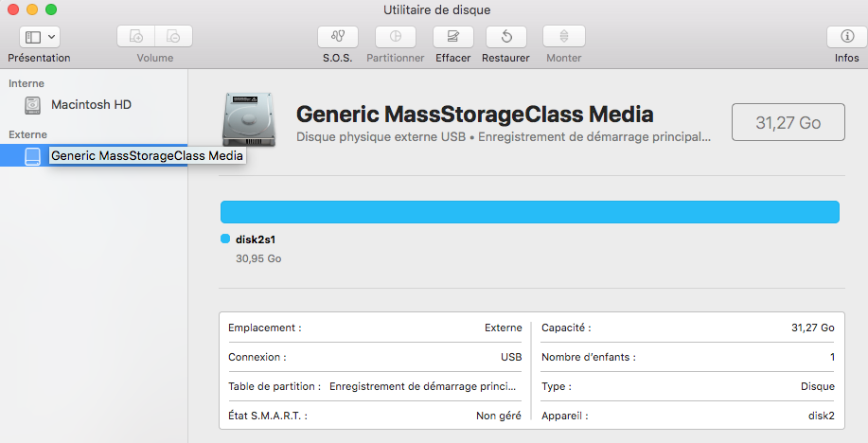Click the remove volume icon
This screenshot has height=443, width=868.
(x=173, y=37)
